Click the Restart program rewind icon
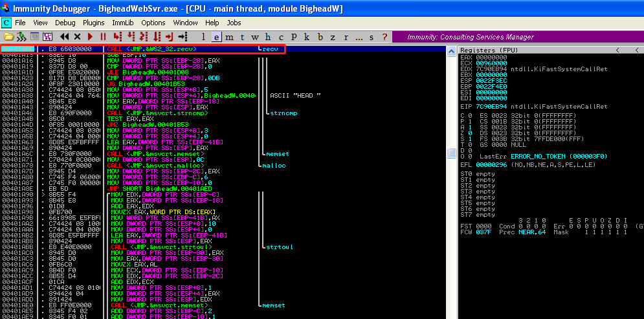644x319 pixels. pyautogui.click(x=65, y=37)
